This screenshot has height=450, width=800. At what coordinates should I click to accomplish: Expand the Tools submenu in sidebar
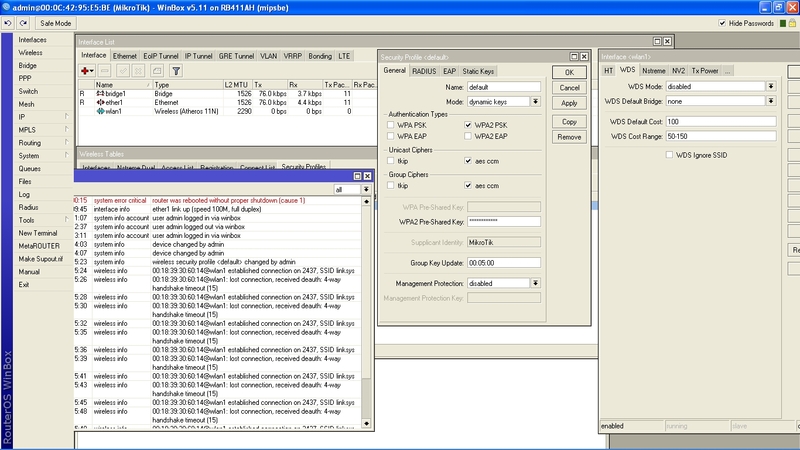66,220
